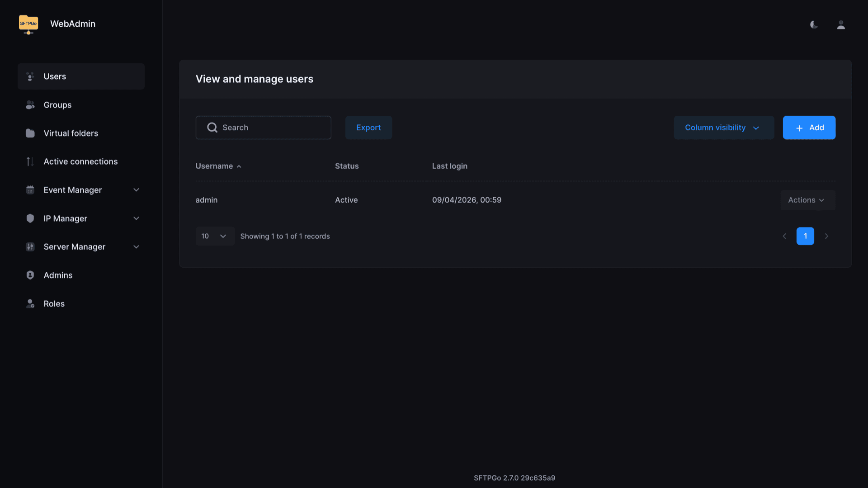Open Active connections page
Viewport: 868px width, 488px height.
[x=81, y=161]
